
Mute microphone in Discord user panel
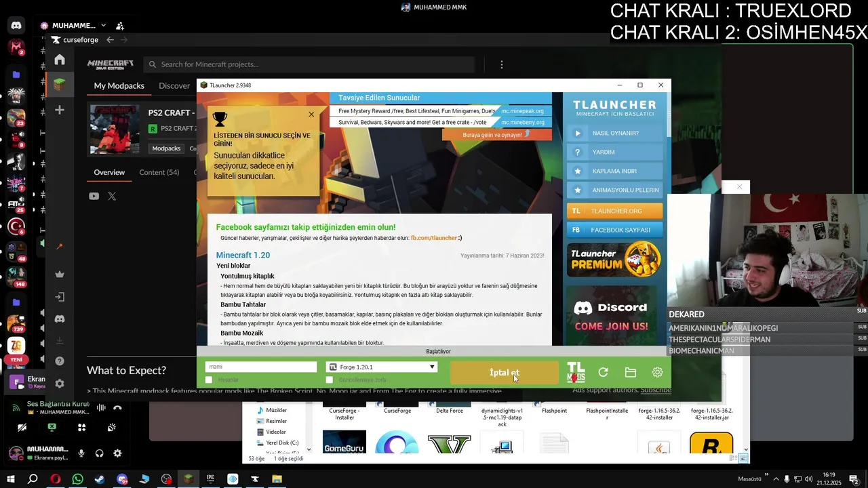(x=81, y=453)
